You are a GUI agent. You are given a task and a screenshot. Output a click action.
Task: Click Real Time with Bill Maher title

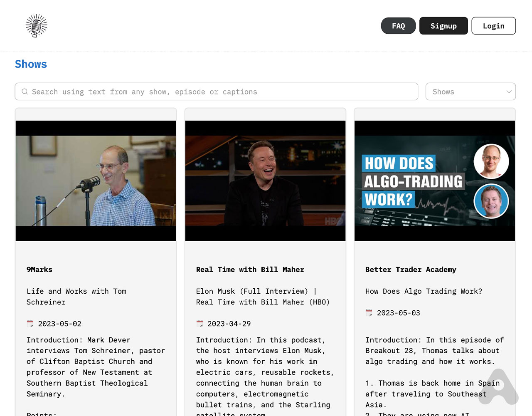(x=250, y=270)
